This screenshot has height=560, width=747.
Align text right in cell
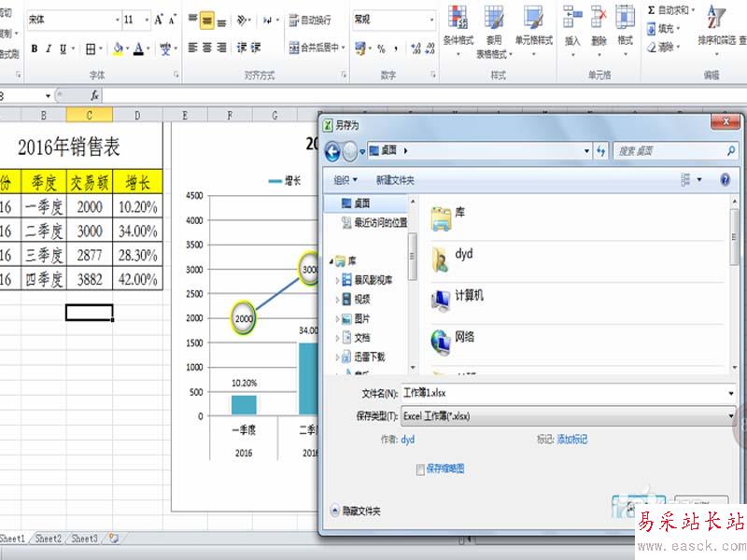221,48
